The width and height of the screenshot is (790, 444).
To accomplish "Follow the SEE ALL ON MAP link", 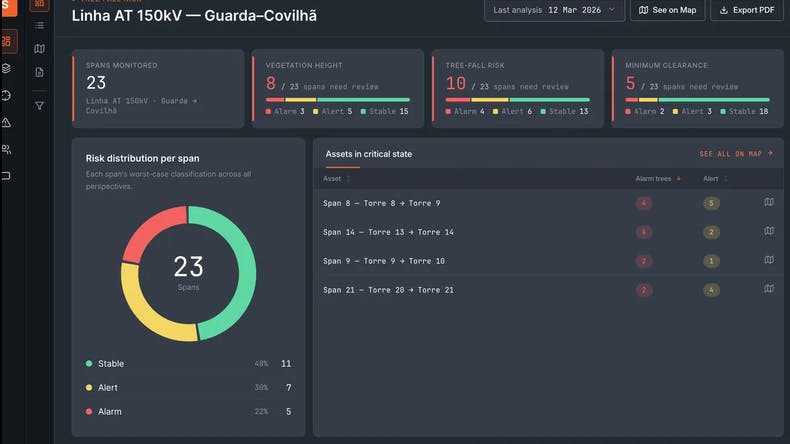I will [x=736, y=154].
